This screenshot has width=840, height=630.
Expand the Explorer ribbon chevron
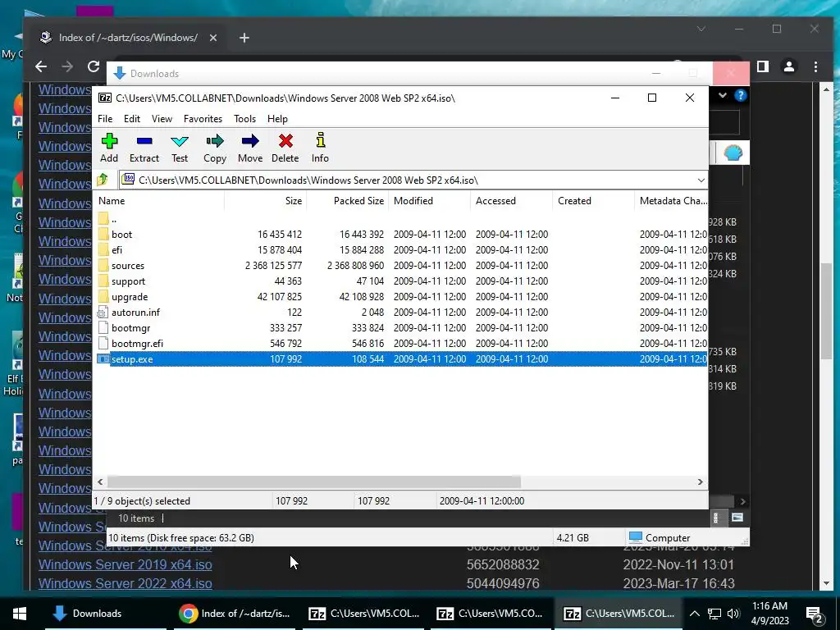pos(723,95)
